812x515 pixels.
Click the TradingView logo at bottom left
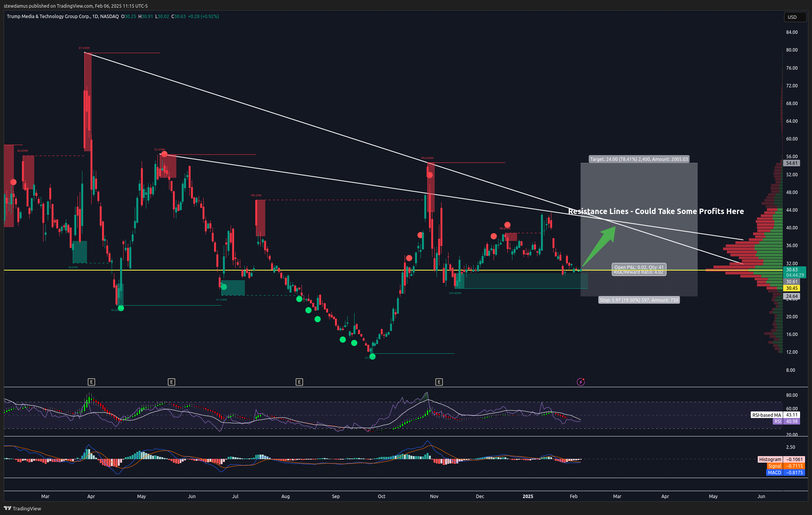pyautogui.click(x=22, y=508)
